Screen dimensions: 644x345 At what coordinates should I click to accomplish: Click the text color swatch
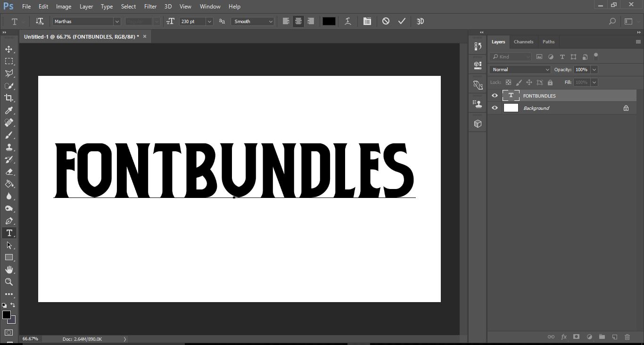pyautogui.click(x=329, y=21)
